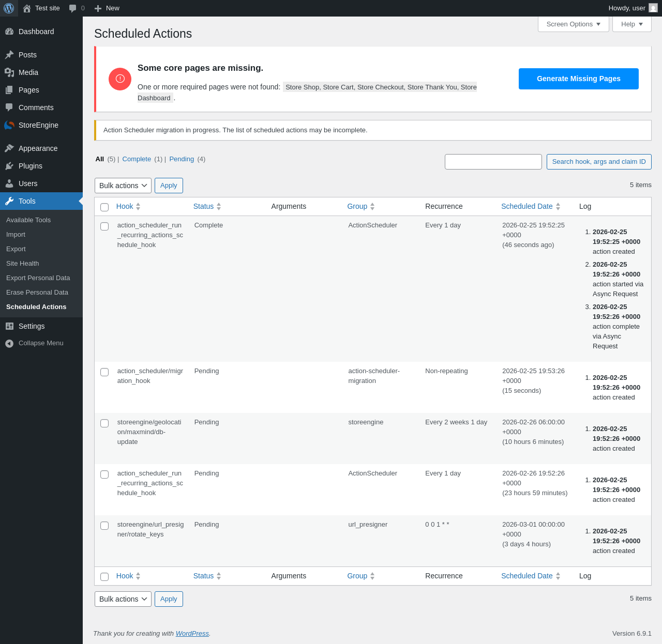
Task: Click Generate Missing Pages button
Action: coord(579,79)
